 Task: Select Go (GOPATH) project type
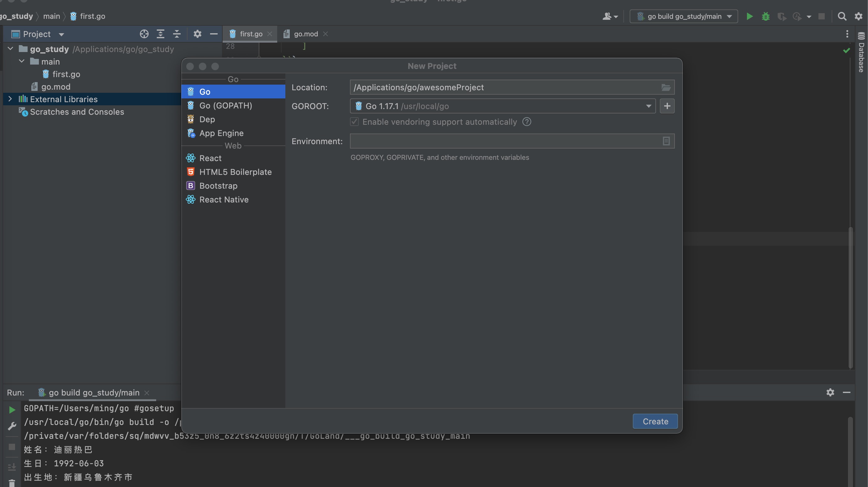pyautogui.click(x=225, y=106)
